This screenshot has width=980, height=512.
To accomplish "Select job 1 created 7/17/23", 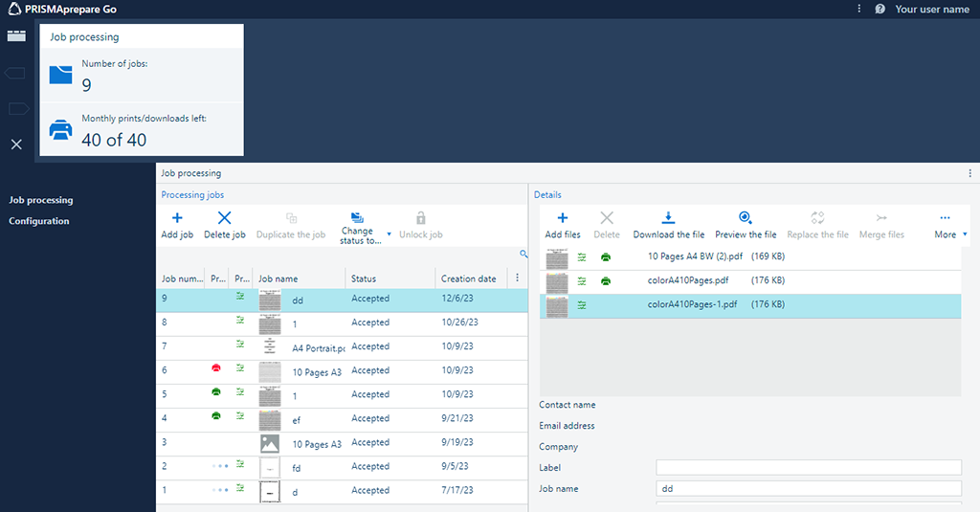I will [x=342, y=491].
